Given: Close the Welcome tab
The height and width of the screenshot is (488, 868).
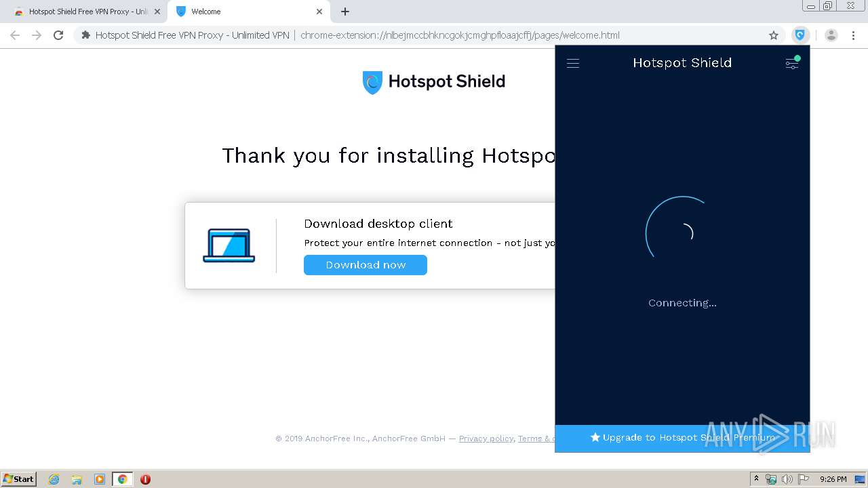Looking at the screenshot, I should pos(319,12).
